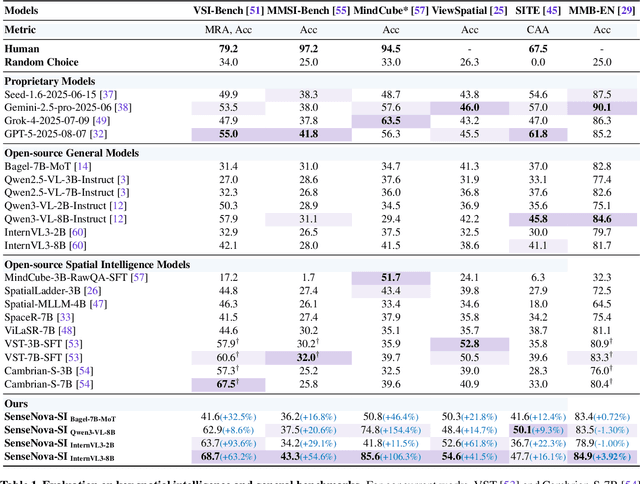Viewport: 640px width, 484px height.
Task: Follow citation [54] for Cambrian-S-3B
Action: (84, 371)
